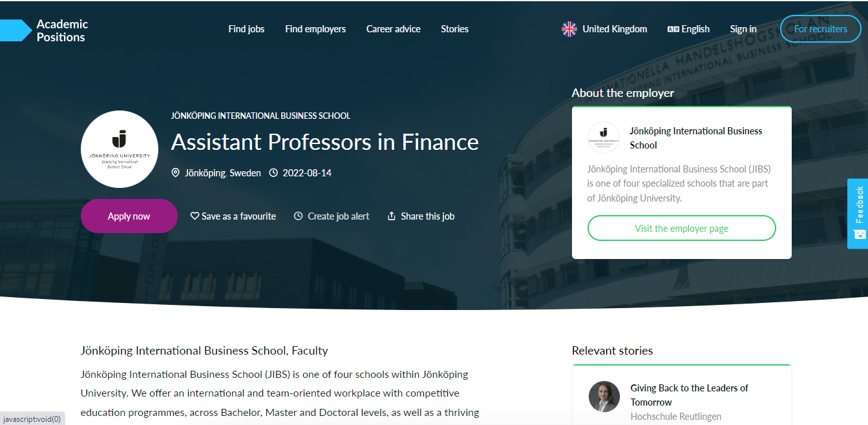Open Jönköping International Business School employer title
This screenshot has width=868, height=425.
[696, 138]
